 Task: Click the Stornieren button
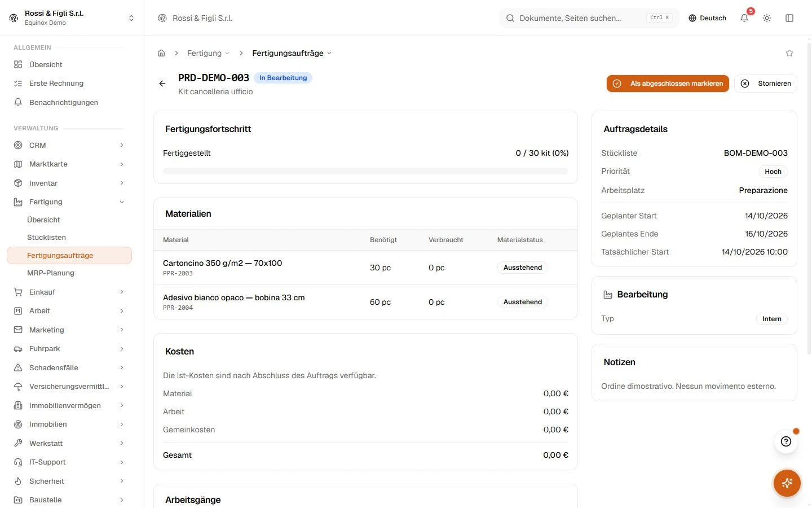[766, 84]
